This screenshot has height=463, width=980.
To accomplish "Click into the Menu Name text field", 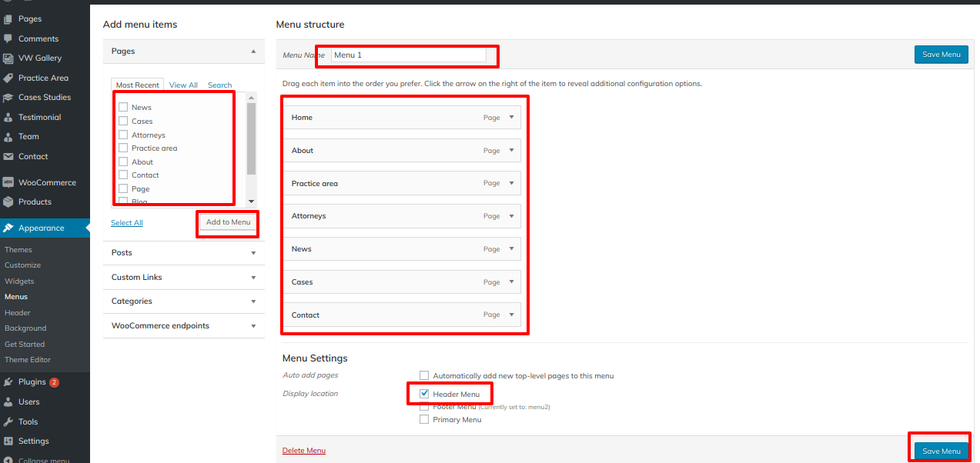I will coord(408,55).
